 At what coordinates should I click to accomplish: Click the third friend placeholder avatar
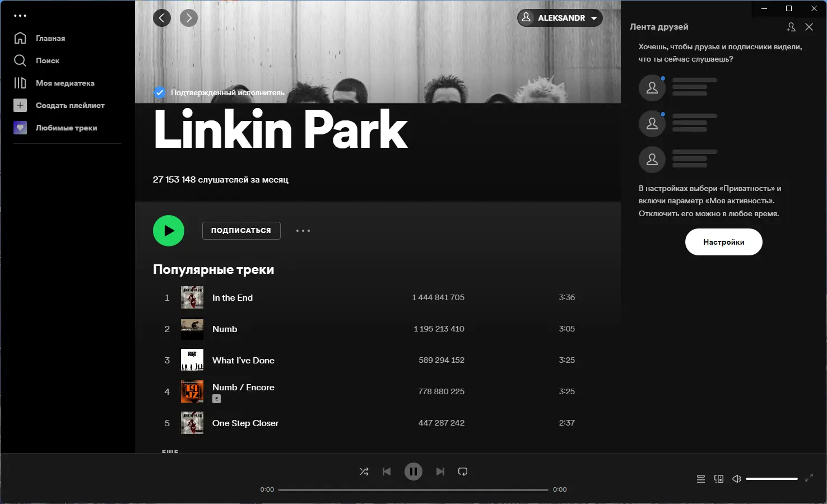pyautogui.click(x=652, y=160)
